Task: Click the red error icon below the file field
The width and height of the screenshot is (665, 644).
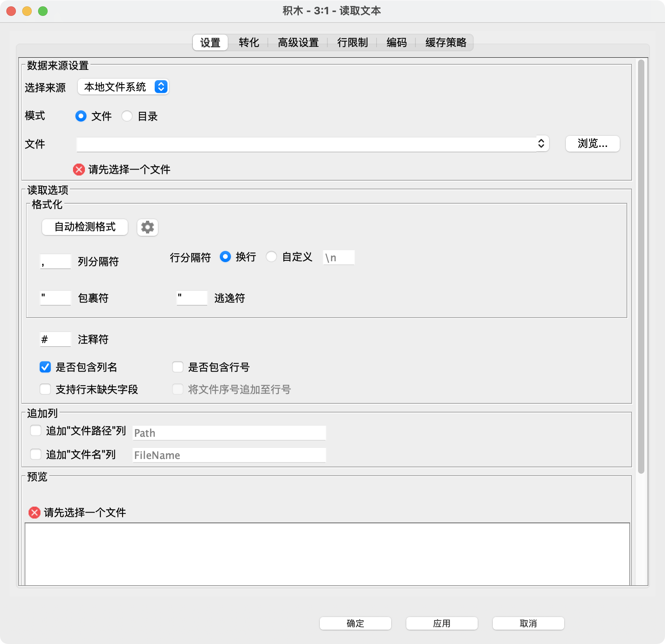Action: [79, 169]
